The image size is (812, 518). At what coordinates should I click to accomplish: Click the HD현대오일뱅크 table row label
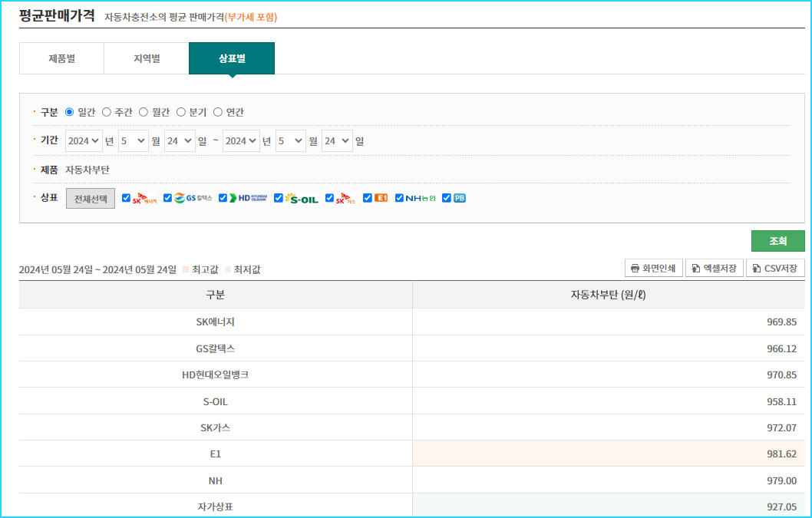pyautogui.click(x=216, y=374)
